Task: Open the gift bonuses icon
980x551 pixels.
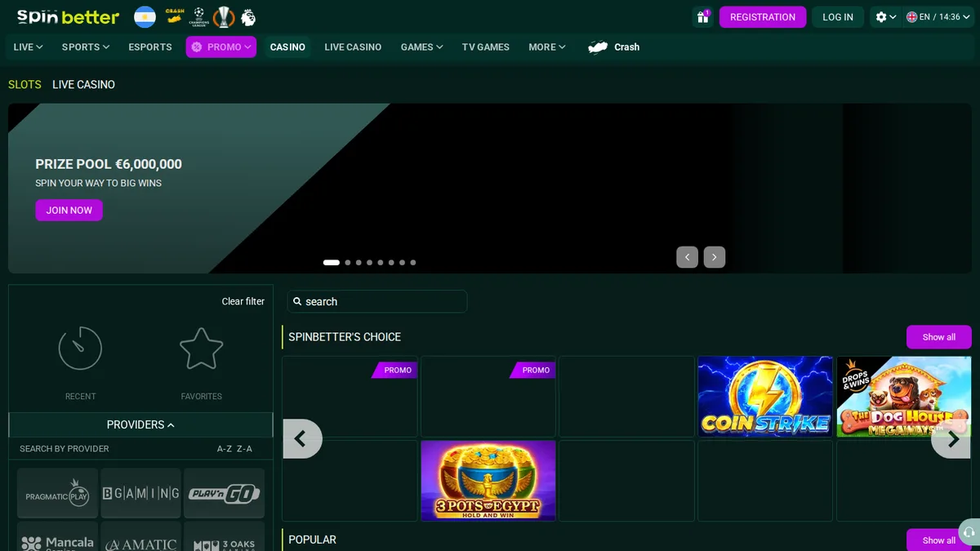Action: [x=702, y=17]
